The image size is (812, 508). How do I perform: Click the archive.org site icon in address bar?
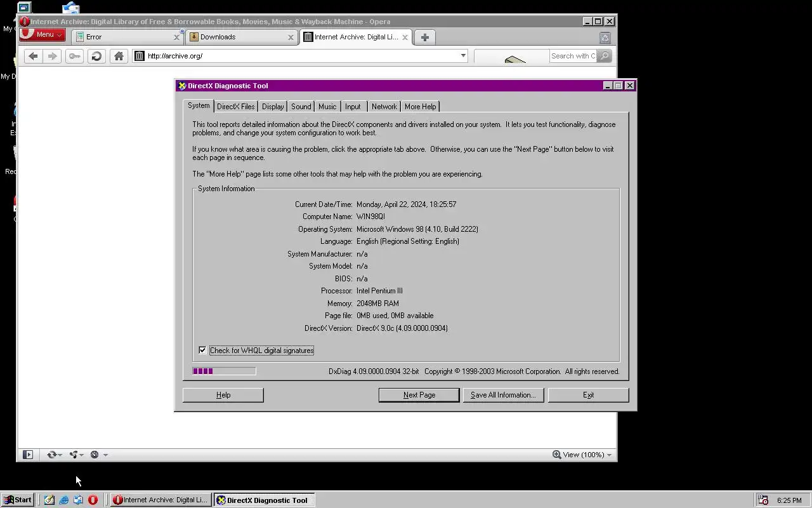[x=140, y=56]
